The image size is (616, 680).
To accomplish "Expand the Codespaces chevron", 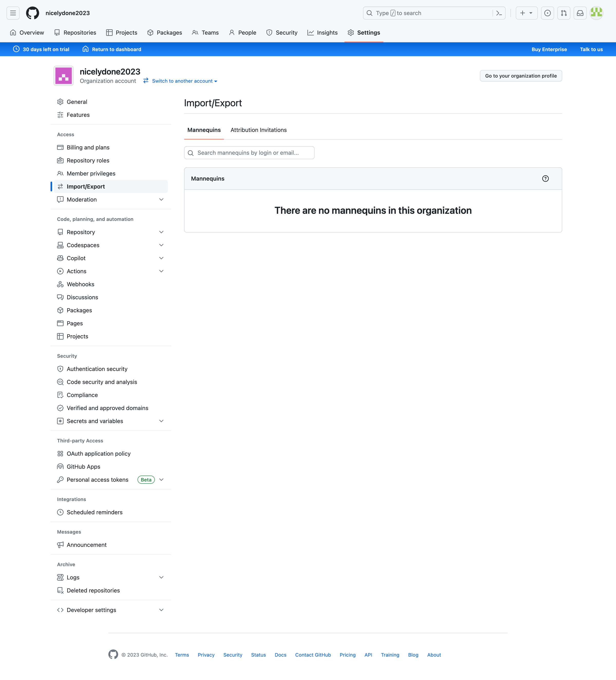I will tap(161, 245).
